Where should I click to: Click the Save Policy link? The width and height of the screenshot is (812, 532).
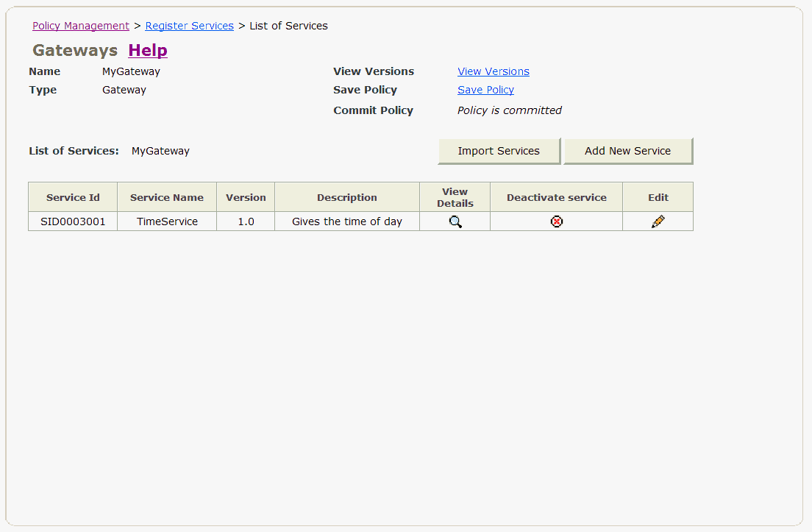485,90
